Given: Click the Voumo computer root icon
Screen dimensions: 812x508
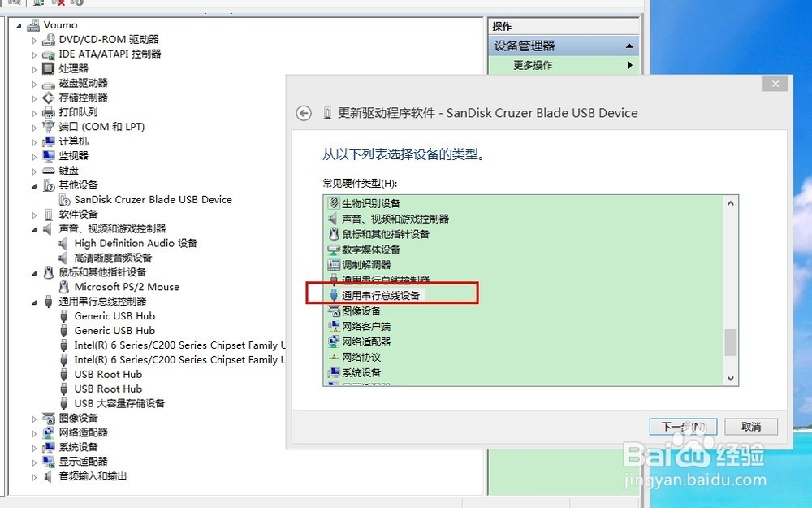Looking at the screenshot, I should (33, 25).
